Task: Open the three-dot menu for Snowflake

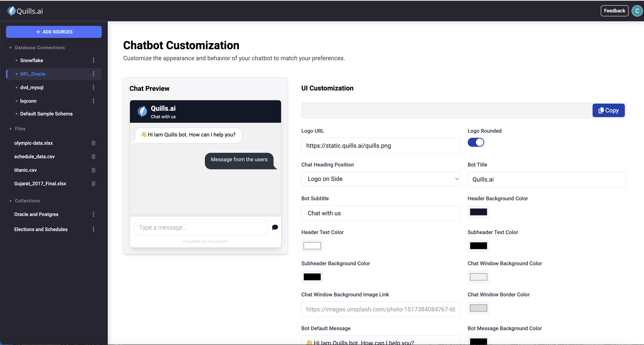Action: tap(94, 60)
